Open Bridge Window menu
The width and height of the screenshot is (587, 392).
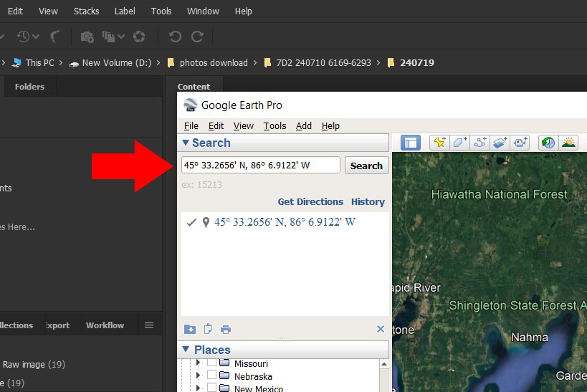203,11
